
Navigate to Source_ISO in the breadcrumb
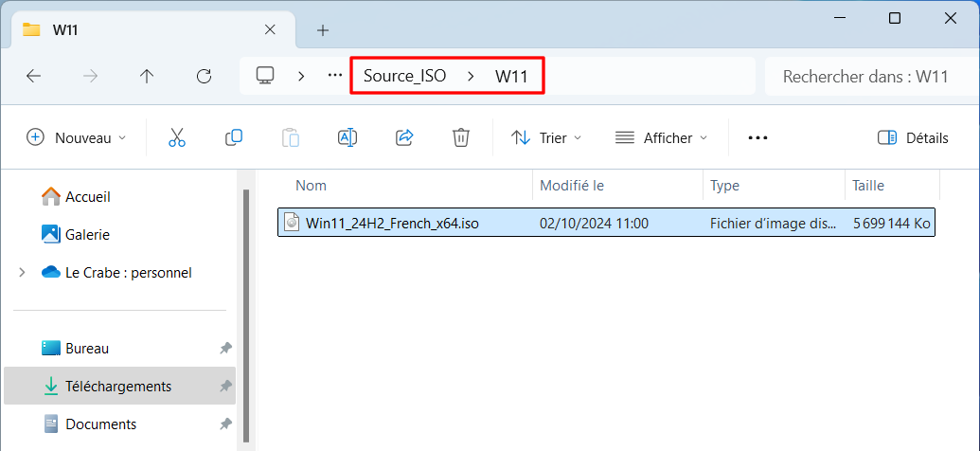404,77
